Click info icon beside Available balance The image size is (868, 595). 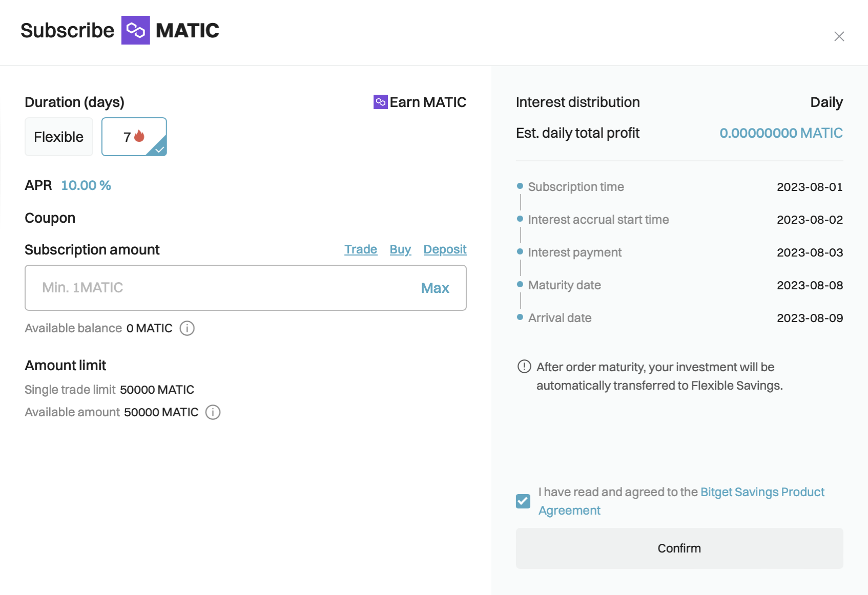pyautogui.click(x=187, y=328)
